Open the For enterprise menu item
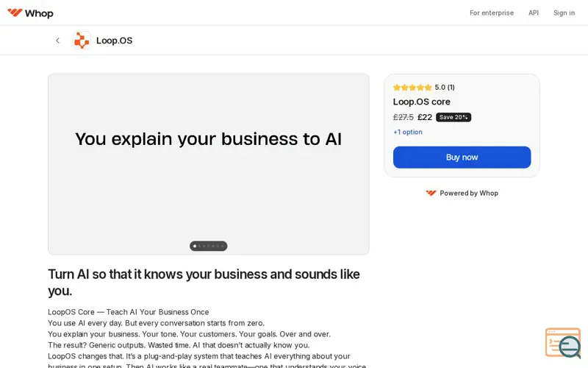Screen dimensions: 588x368 [492, 13]
